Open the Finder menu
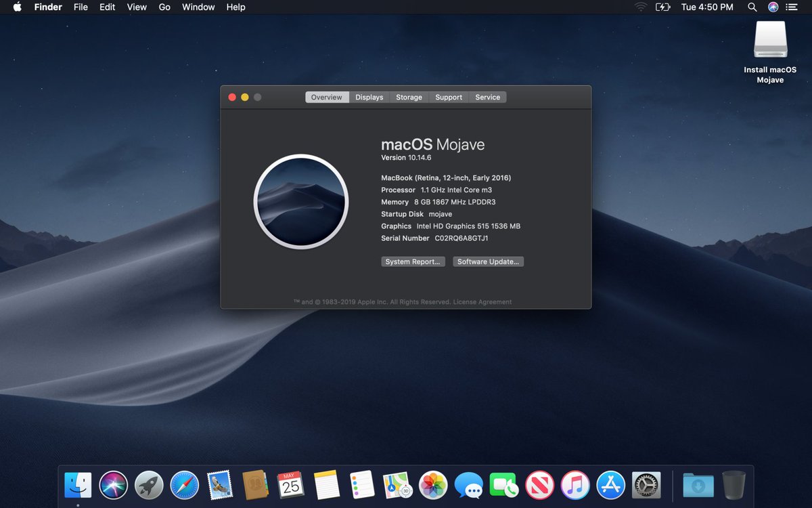Image resolution: width=812 pixels, height=508 pixels. pos(48,7)
